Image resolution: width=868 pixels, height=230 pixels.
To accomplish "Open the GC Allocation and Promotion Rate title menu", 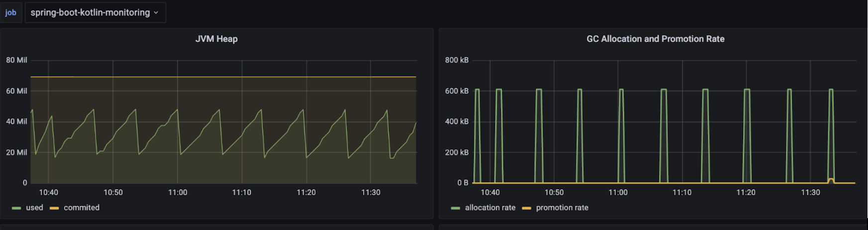I will (655, 39).
